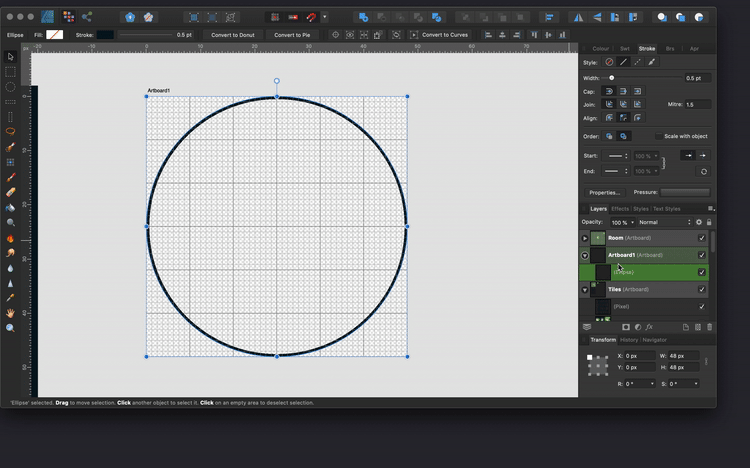Select the Erase Brush tool
The width and height of the screenshot is (750, 468).
click(x=10, y=192)
